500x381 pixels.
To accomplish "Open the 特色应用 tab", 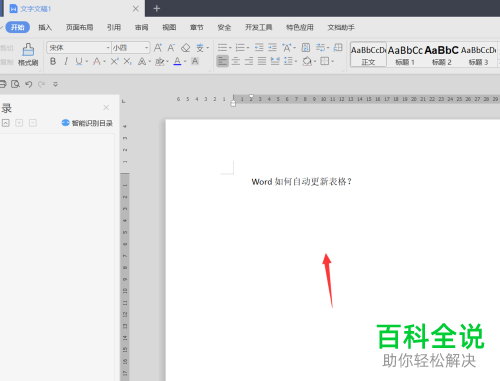I will (x=300, y=27).
